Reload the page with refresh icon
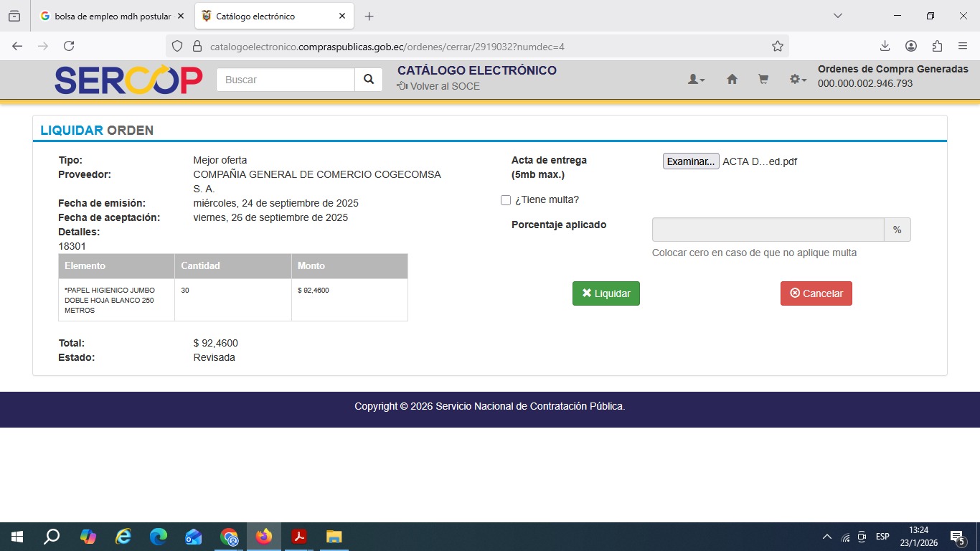 [69, 46]
